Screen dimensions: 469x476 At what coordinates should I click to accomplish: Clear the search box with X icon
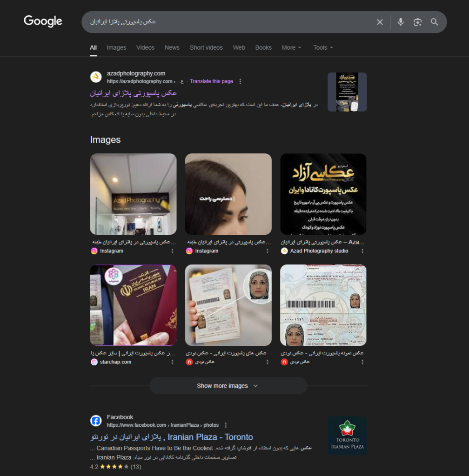(380, 22)
